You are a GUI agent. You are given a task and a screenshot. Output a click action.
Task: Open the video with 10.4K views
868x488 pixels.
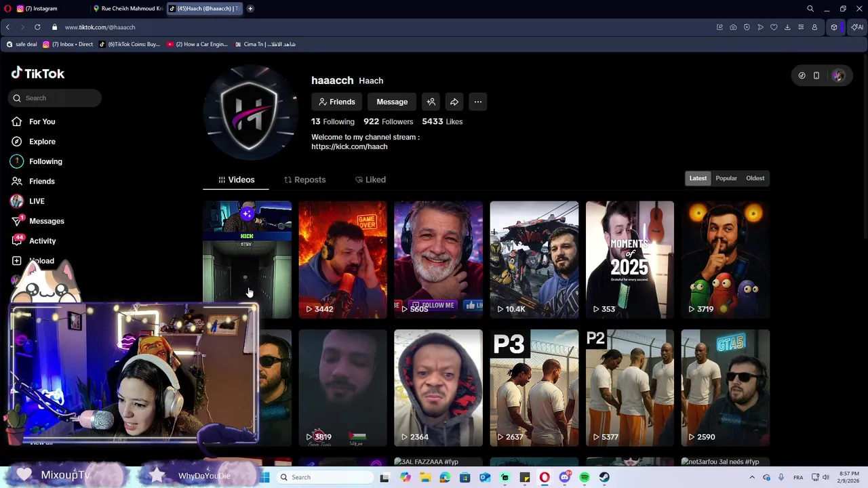coord(534,260)
